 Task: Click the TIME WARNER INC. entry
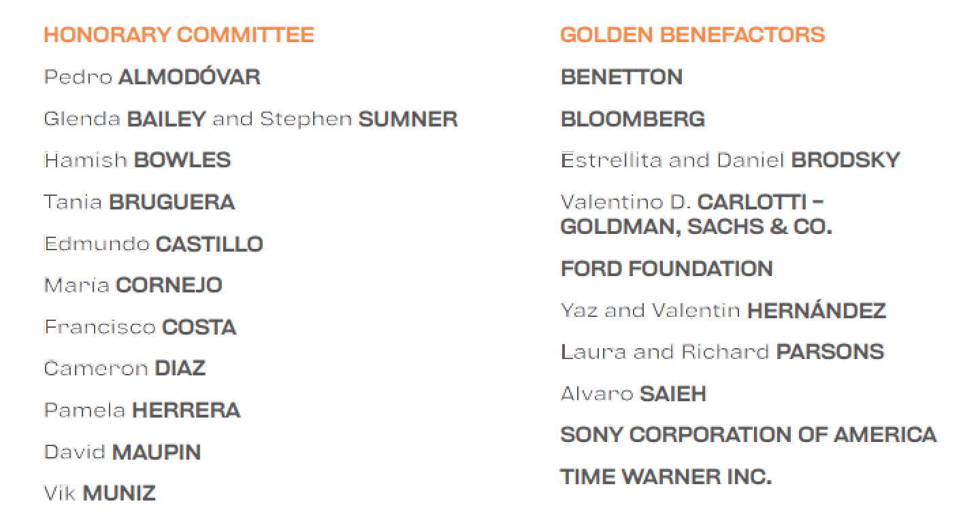pyautogui.click(x=666, y=477)
